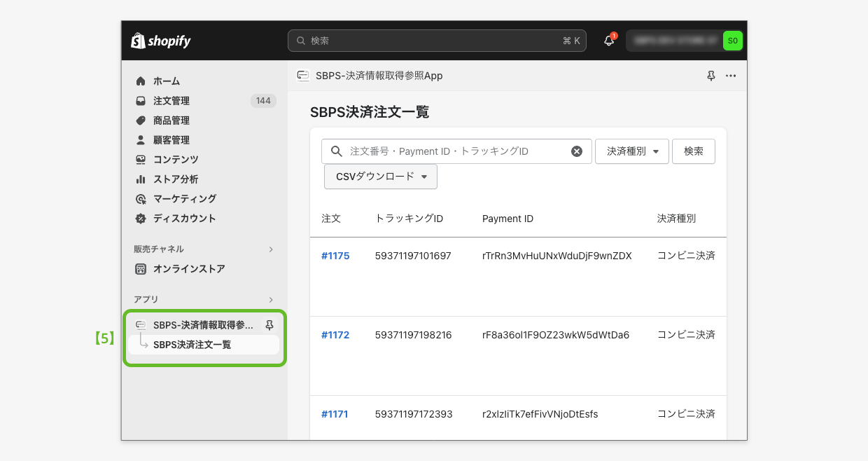868x461 pixels.
Task: Open the three-dot more actions menu
Action: pyautogui.click(x=731, y=76)
